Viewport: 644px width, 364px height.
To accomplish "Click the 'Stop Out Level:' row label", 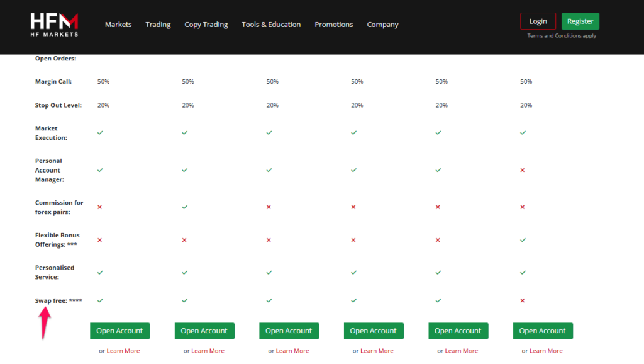I will point(58,105).
